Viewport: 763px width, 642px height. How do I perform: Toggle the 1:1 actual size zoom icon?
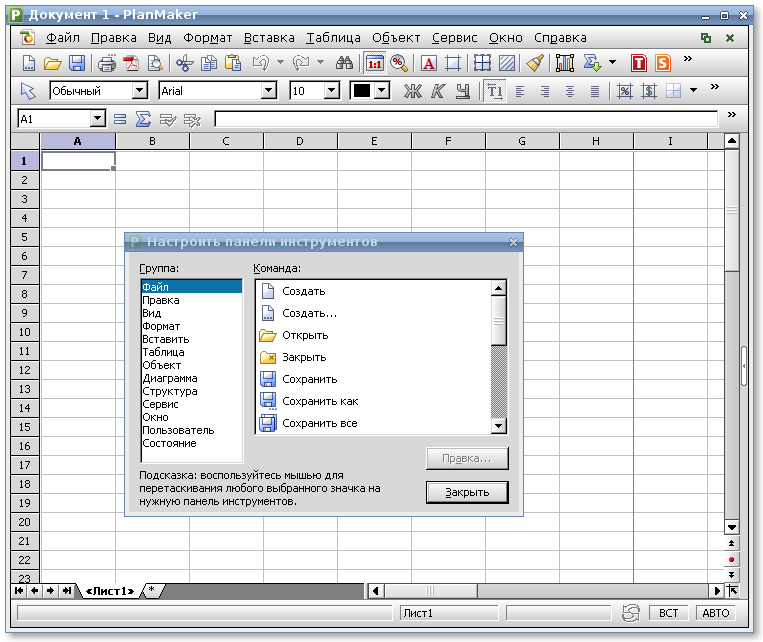point(374,64)
